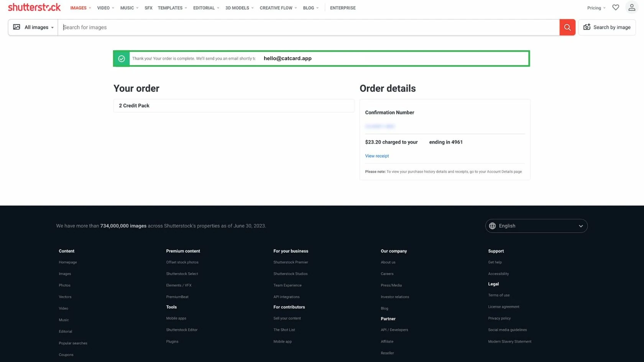Open the Templates menu
The height and width of the screenshot is (362, 644).
tap(172, 8)
